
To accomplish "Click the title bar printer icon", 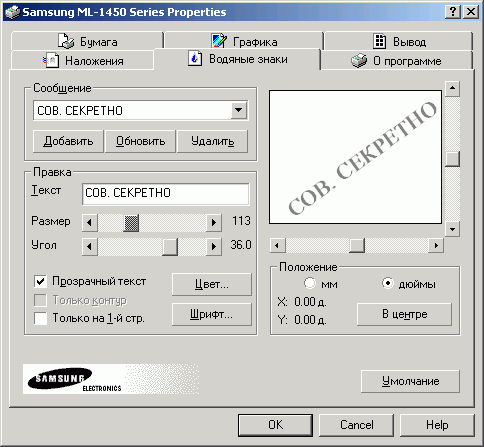I will click(x=12, y=12).
